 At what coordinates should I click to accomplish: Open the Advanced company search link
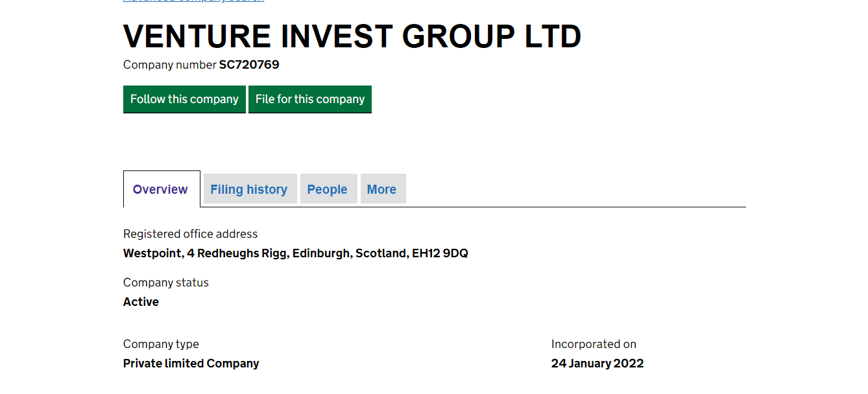[193, 1]
